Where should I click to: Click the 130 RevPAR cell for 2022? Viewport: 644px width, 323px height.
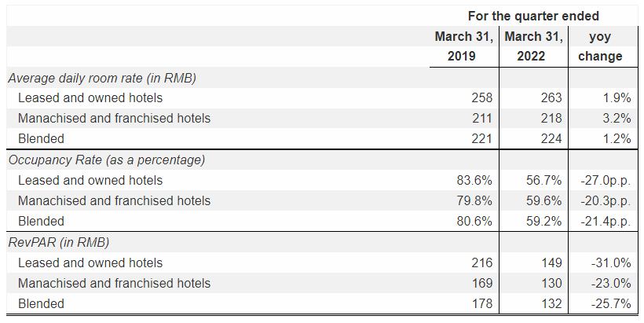tap(551, 283)
